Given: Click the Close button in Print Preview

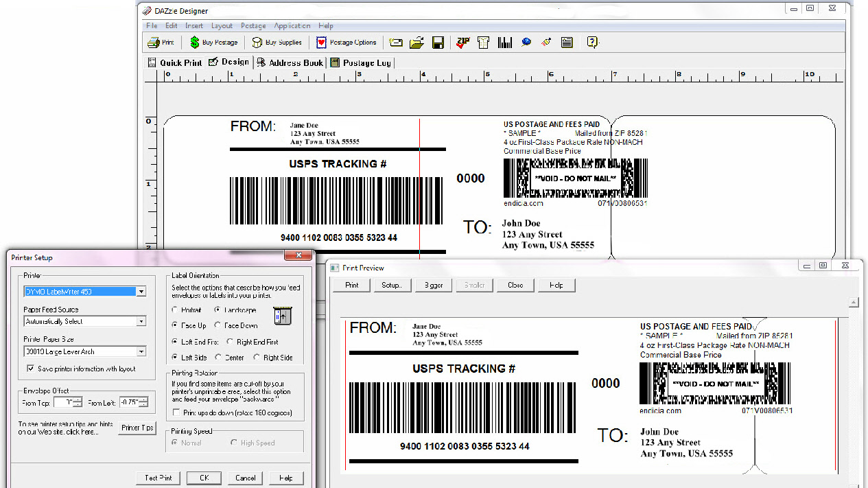Looking at the screenshot, I should tap(515, 285).
